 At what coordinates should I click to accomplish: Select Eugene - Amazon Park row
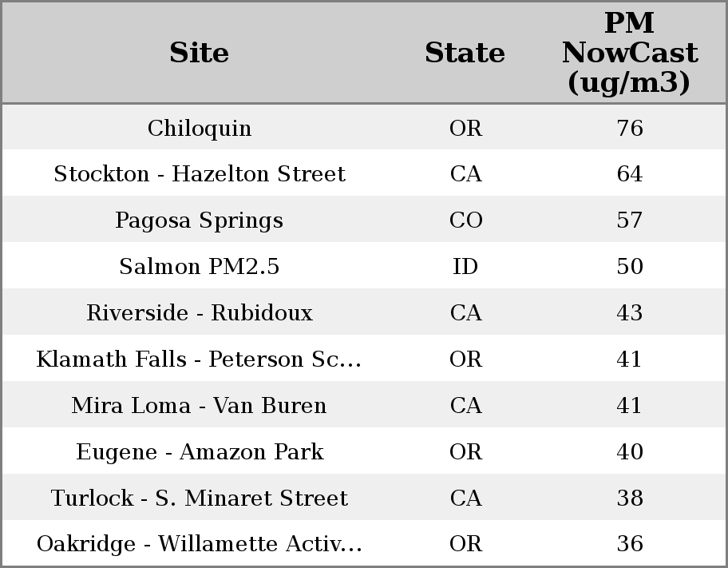click(x=200, y=452)
